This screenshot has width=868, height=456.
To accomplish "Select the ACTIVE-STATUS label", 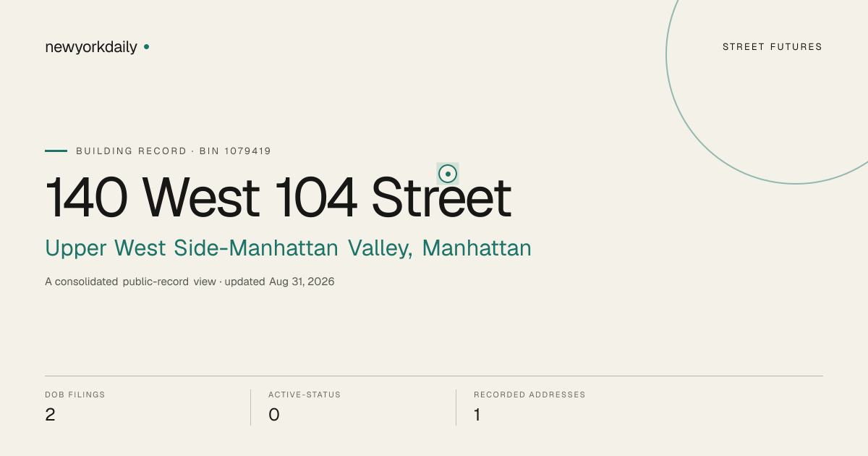I will click(x=305, y=394).
